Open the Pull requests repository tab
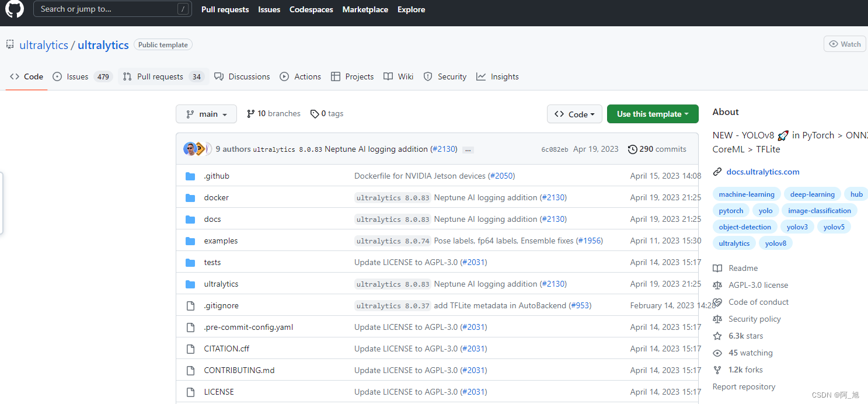 [x=163, y=76]
